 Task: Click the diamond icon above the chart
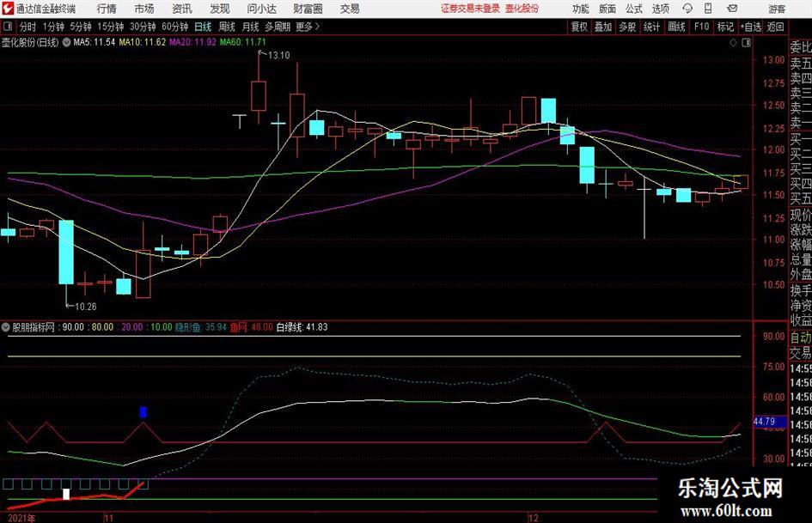(733, 42)
